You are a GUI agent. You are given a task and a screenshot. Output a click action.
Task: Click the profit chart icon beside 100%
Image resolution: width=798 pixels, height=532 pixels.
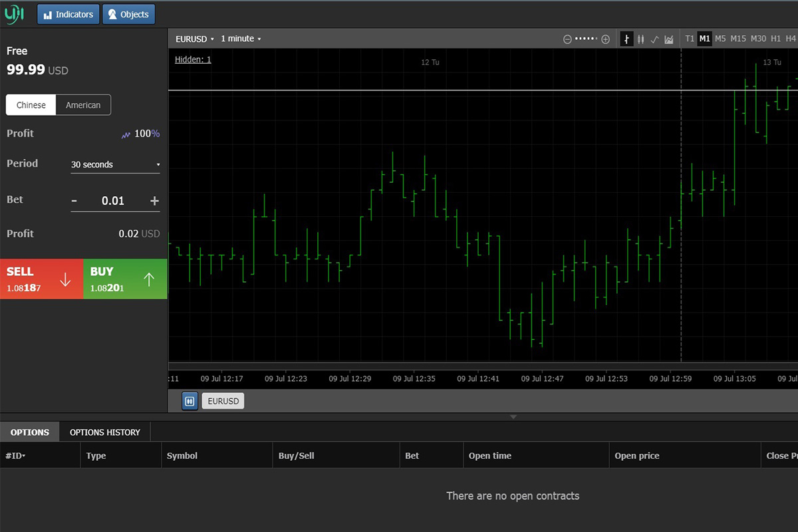coord(126,134)
